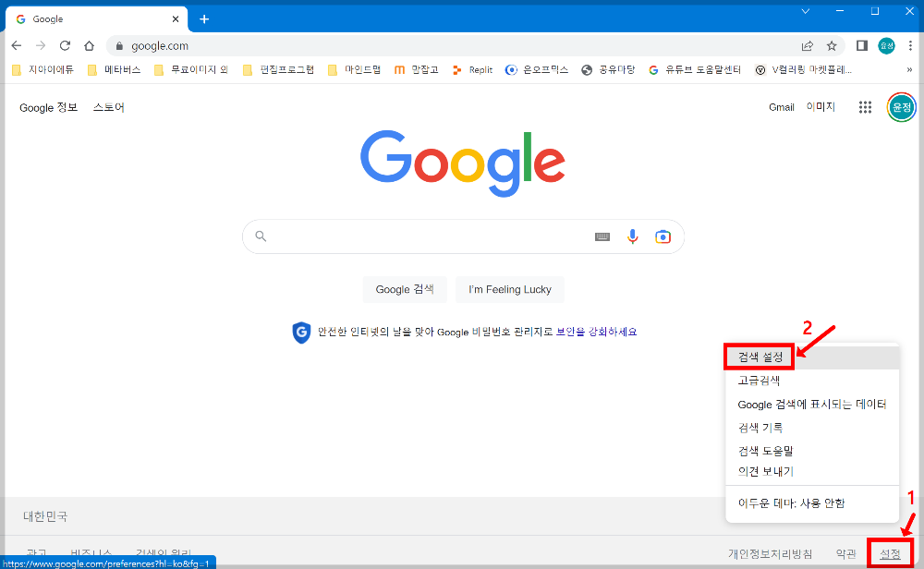This screenshot has height=569, width=924.
Task: Go back using the browser back arrow
Action: (x=17, y=46)
